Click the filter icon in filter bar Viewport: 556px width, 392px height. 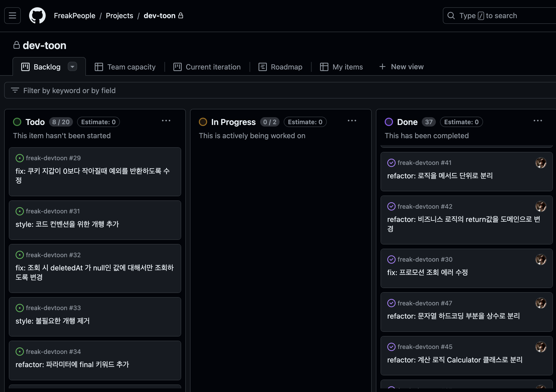pos(15,90)
